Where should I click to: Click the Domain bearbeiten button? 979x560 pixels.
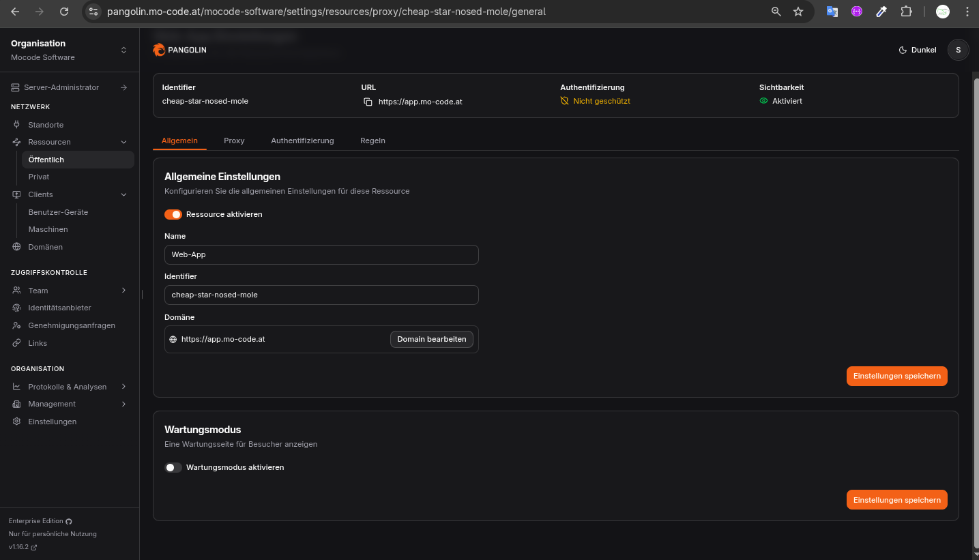[x=431, y=339]
